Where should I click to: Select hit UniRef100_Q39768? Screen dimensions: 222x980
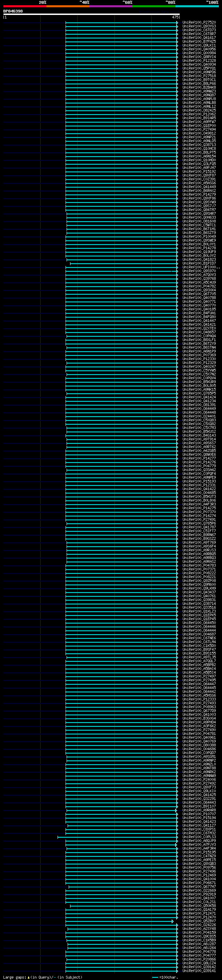point(199,278)
